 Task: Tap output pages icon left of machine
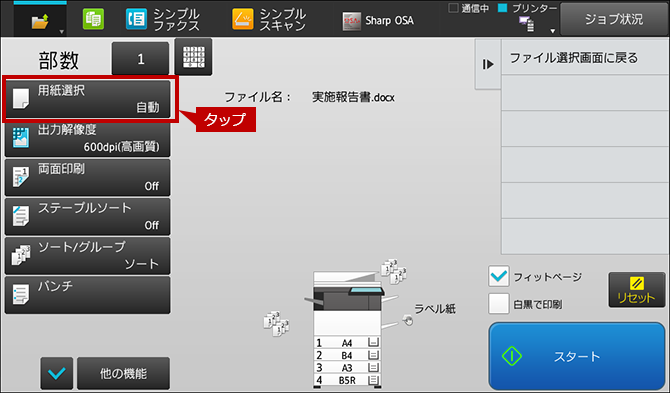(276, 323)
